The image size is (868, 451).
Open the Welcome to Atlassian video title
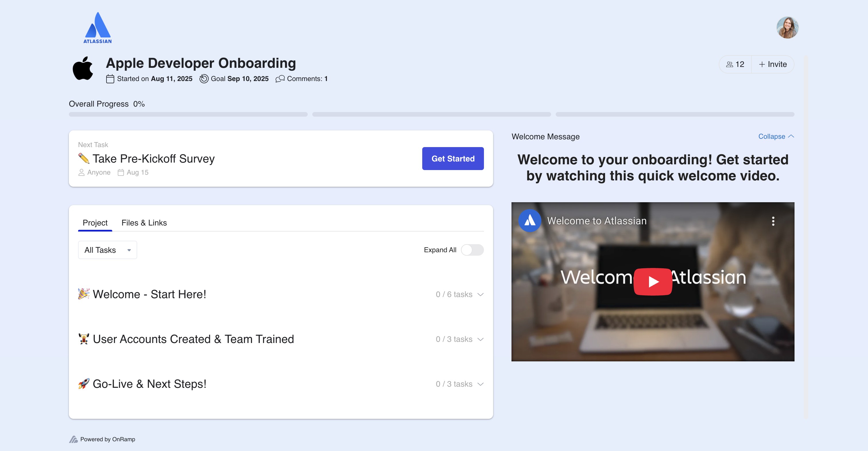tap(597, 221)
